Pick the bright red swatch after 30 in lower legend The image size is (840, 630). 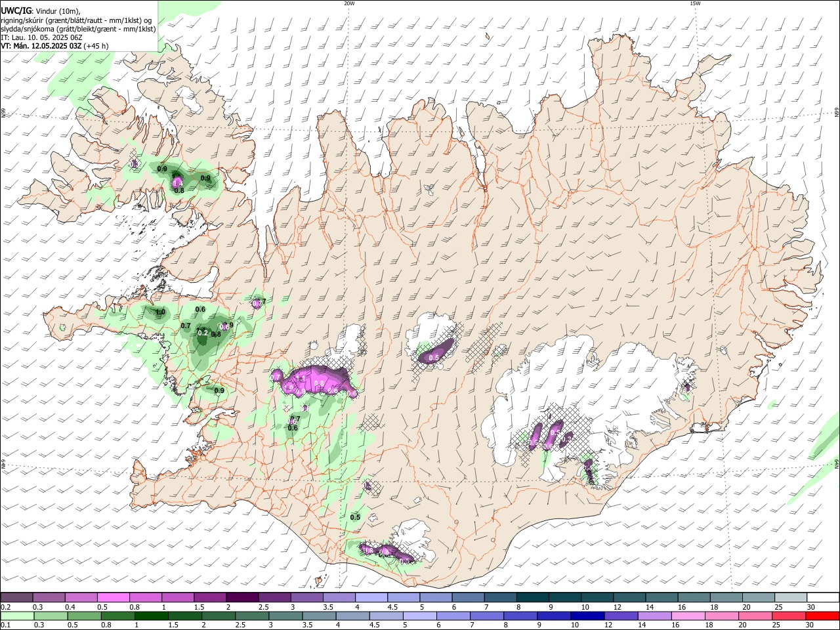(822, 616)
